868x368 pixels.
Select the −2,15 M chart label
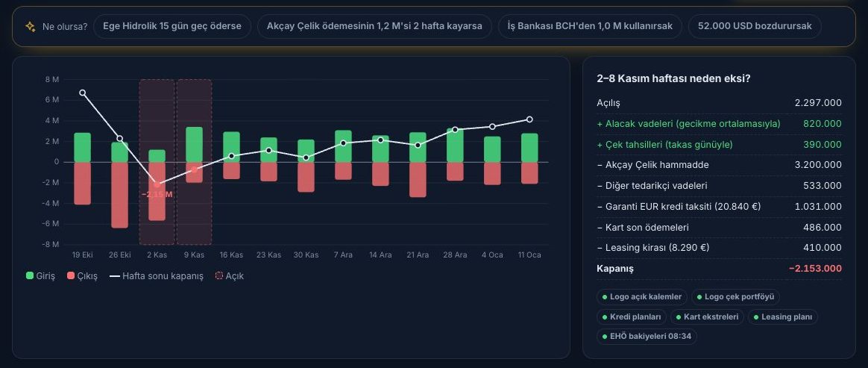[x=157, y=195]
